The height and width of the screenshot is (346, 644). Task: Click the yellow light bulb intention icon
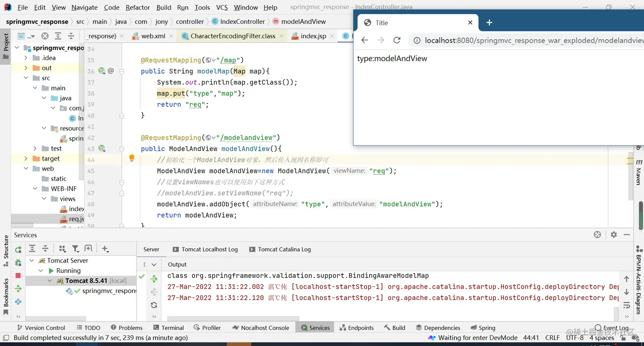pyautogui.click(x=132, y=158)
